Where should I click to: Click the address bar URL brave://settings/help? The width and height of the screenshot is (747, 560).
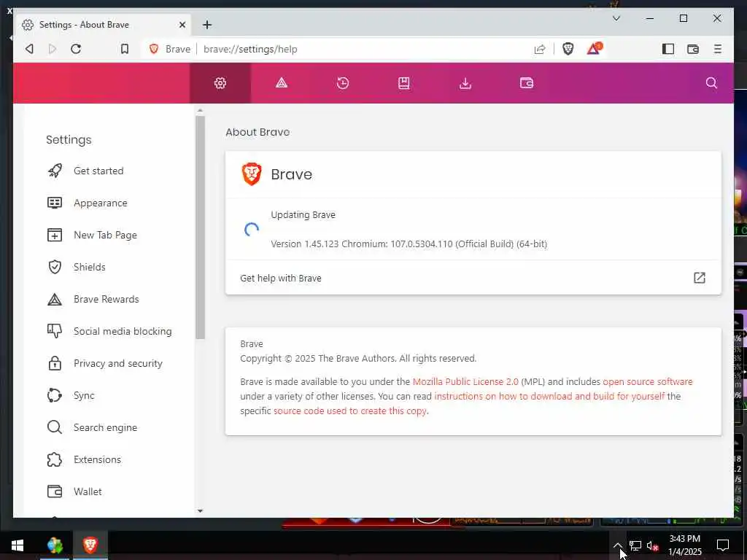click(250, 49)
